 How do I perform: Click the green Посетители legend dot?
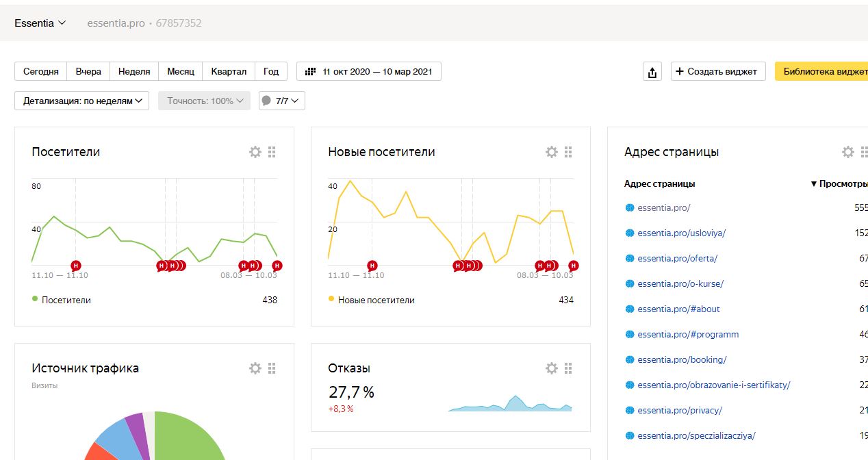coord(35,299)
